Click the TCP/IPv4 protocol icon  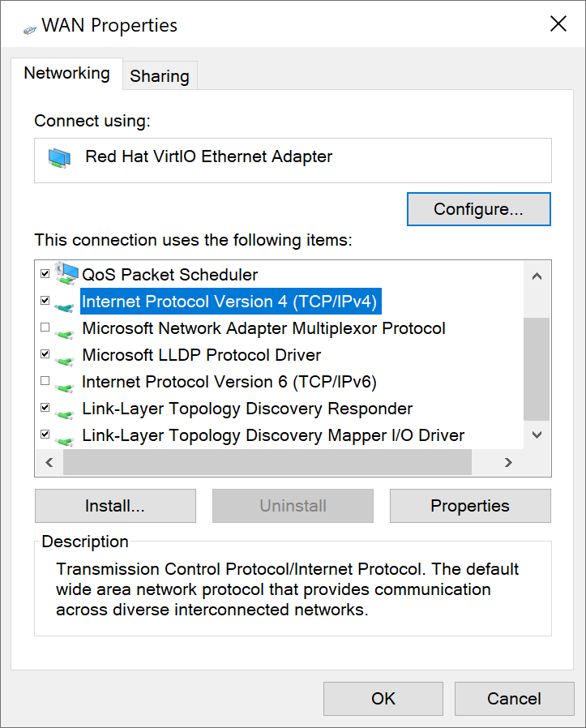pos(66,302)
